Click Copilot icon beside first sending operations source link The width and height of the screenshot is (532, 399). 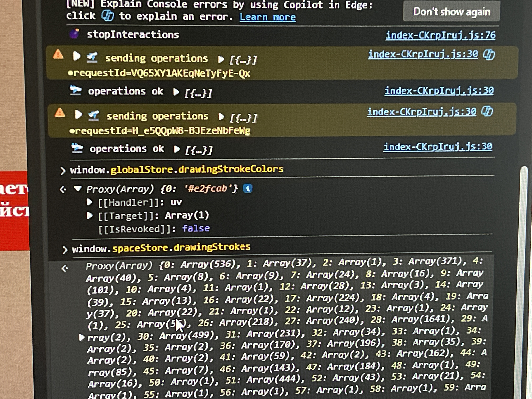click(489, 54)
